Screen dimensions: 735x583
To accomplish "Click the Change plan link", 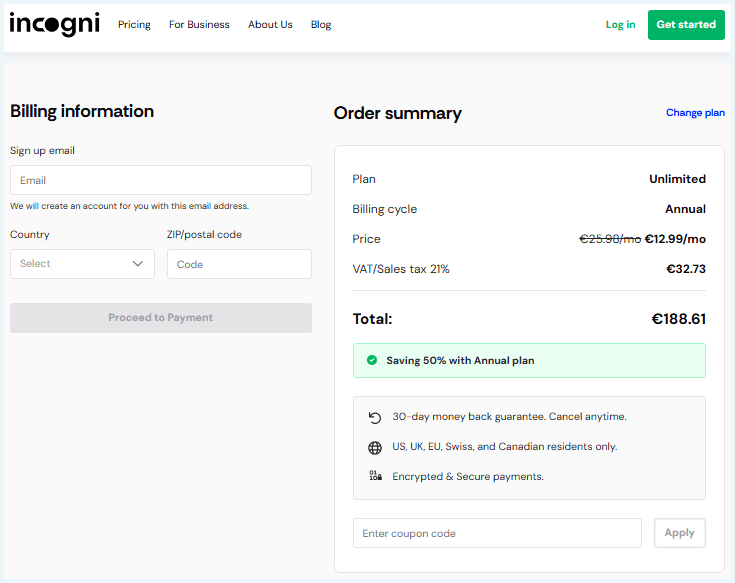I will pyautogui.click(x=695, y=112).
